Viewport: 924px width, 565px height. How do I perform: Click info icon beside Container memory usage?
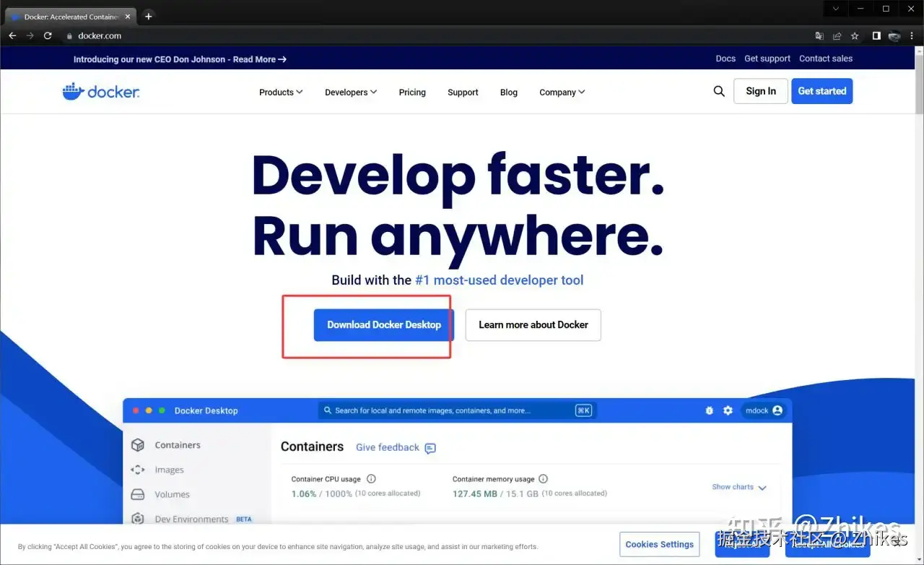544,479
